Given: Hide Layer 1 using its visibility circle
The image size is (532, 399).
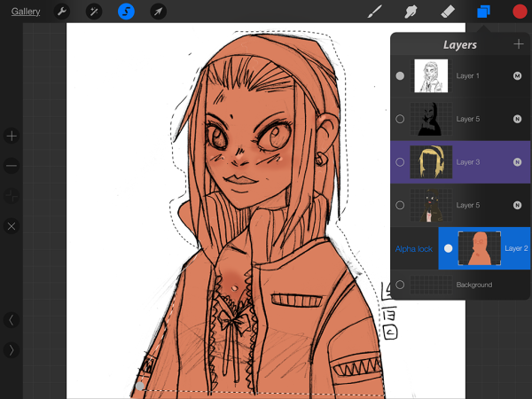Looking at the screenshot, I should pos(400,76).
